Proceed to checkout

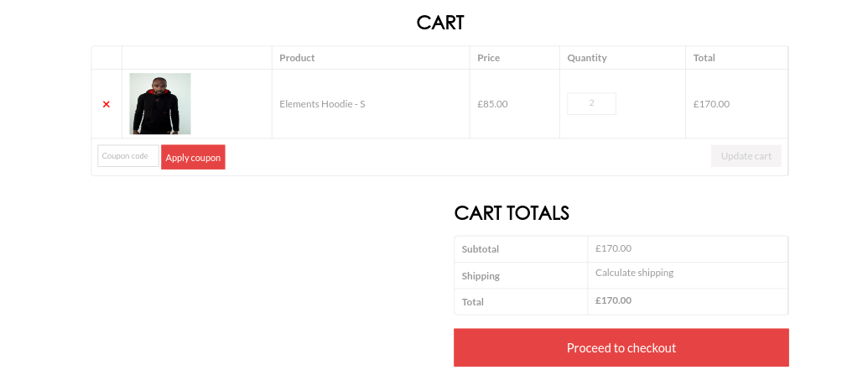click(621, 347)
